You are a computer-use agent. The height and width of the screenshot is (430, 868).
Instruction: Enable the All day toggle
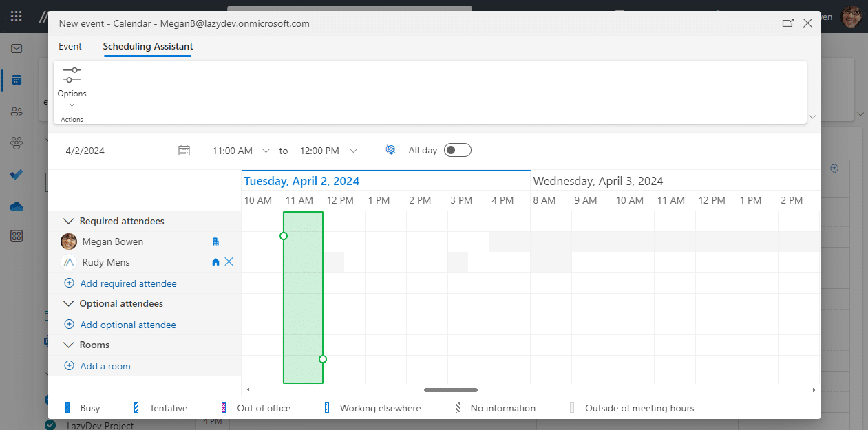click(x=458, y=149)
